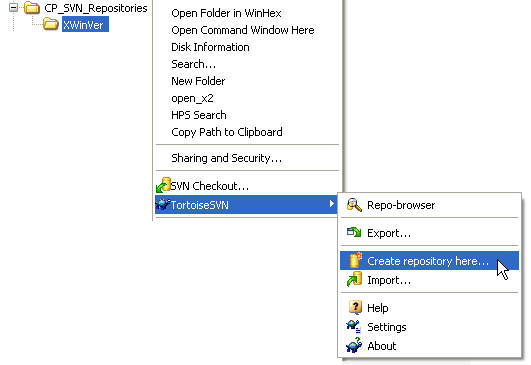Select Disk Information menu entry
This screenshot has width=531, height=365.
pos(210,47)
